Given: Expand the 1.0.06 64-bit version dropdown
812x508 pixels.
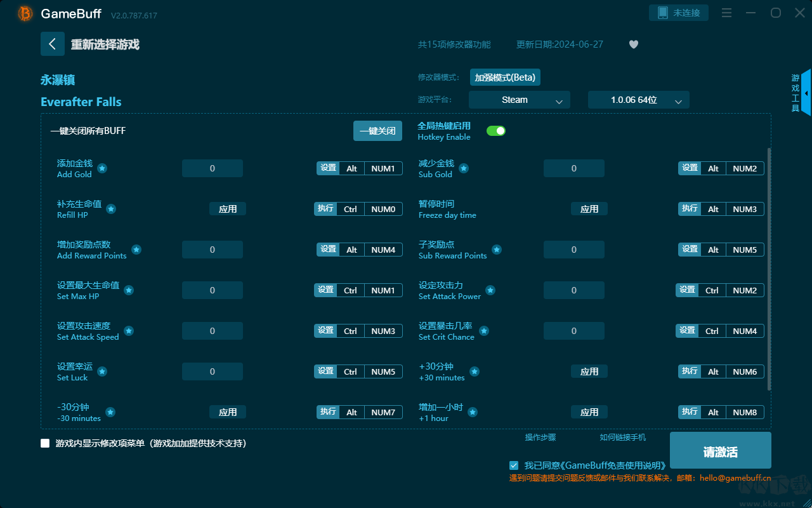Looking at the screenshot, I should point(638,100).
